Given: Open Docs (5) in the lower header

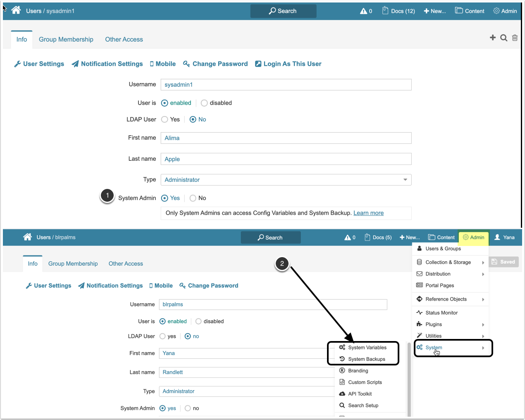Looking at the screenshot, I should tap(378, 237).
